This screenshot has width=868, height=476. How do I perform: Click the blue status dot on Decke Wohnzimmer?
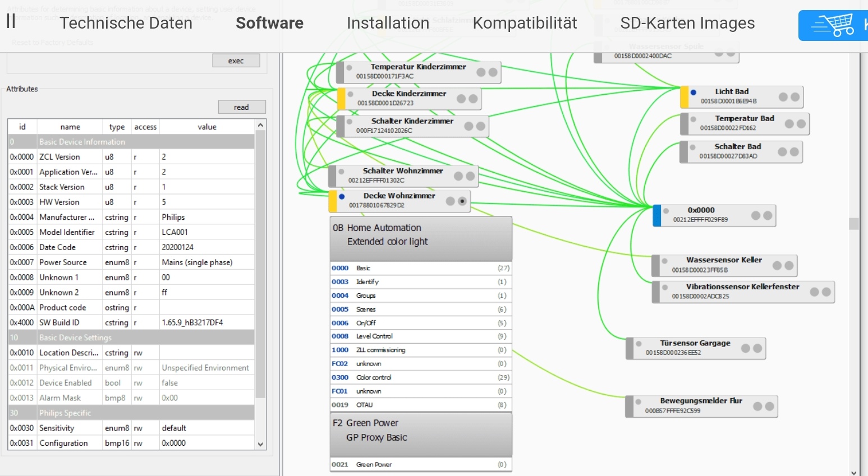[342, 197]
